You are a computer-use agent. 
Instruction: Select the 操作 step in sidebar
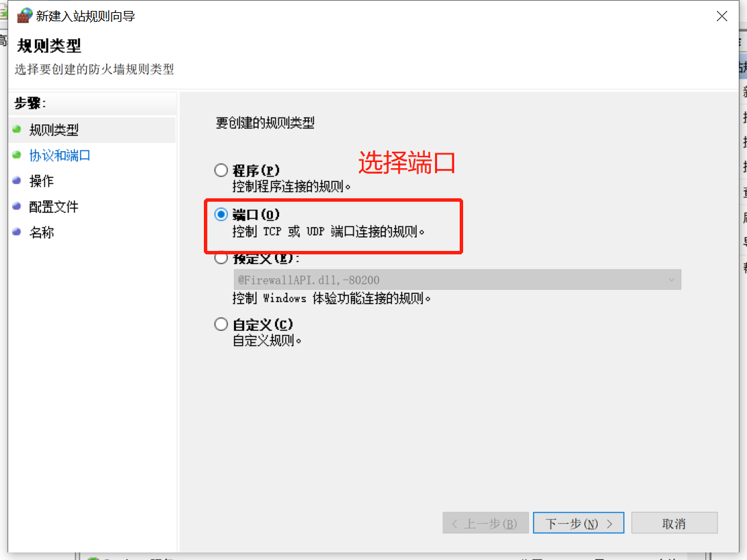(42, 181)
